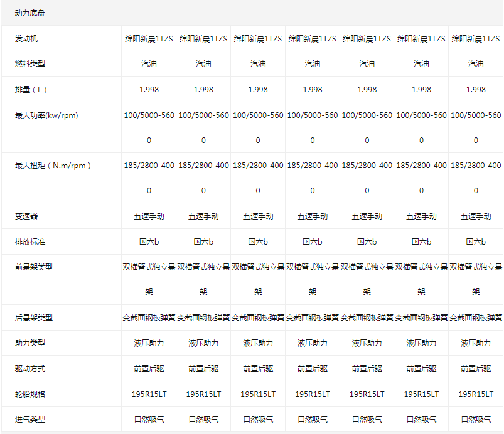Click the 变速器 row label
Viewport: 504px width, 434px height.
[x=26, y=216]
